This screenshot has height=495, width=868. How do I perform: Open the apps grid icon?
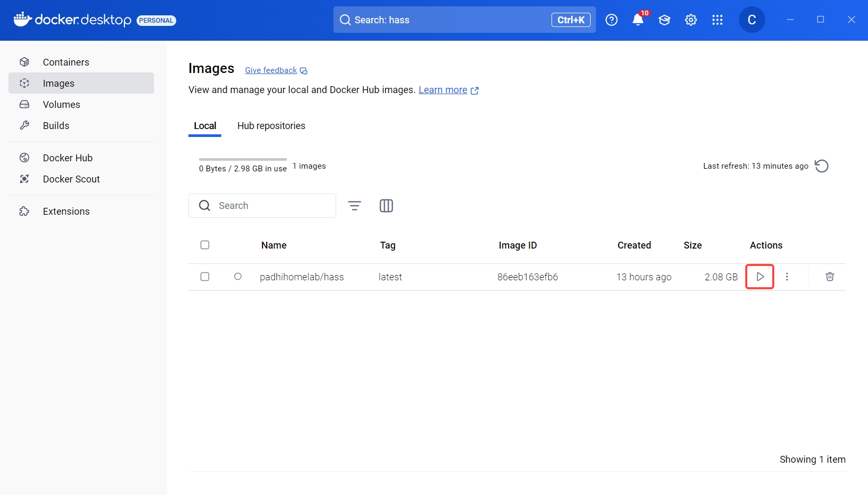click(x=717, y=20)
